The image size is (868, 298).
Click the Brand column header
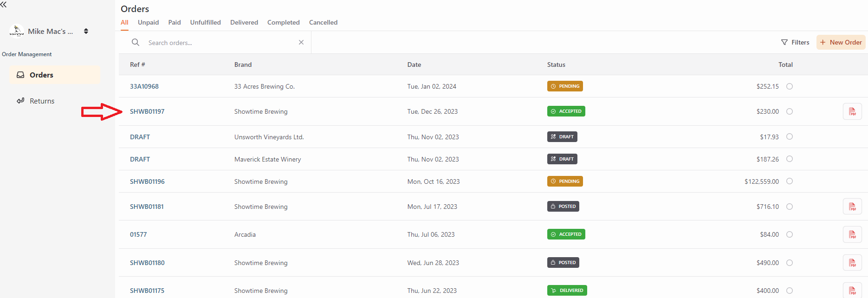243,65
